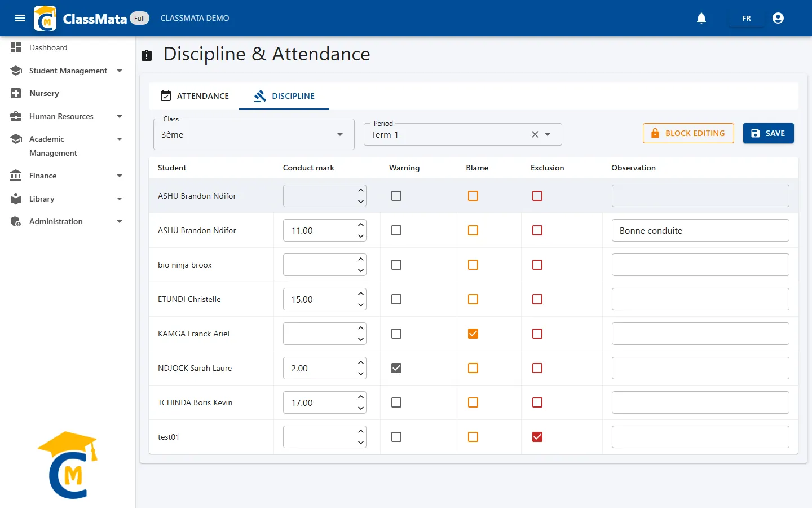Expand Finance submenu arrow
Viewport: 812px width, 508px height.
120,176
